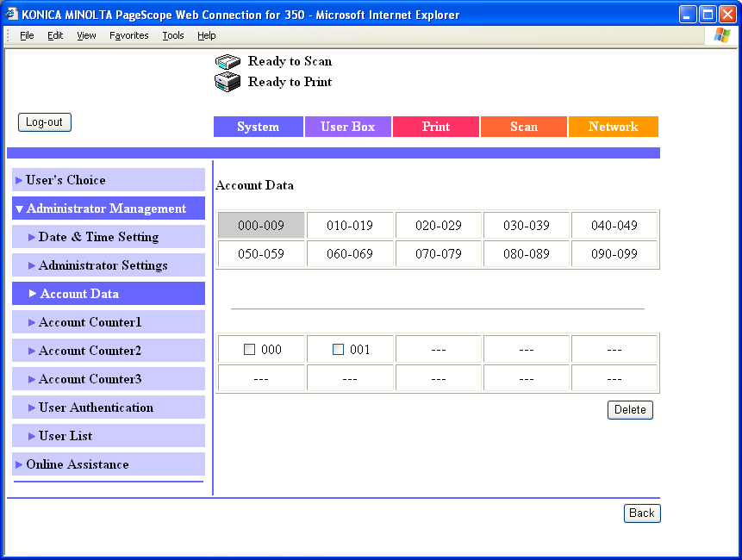The height and width of the screenshot is (560, 742).
Task: Open the Help menu
Action: tap(206, 35)
